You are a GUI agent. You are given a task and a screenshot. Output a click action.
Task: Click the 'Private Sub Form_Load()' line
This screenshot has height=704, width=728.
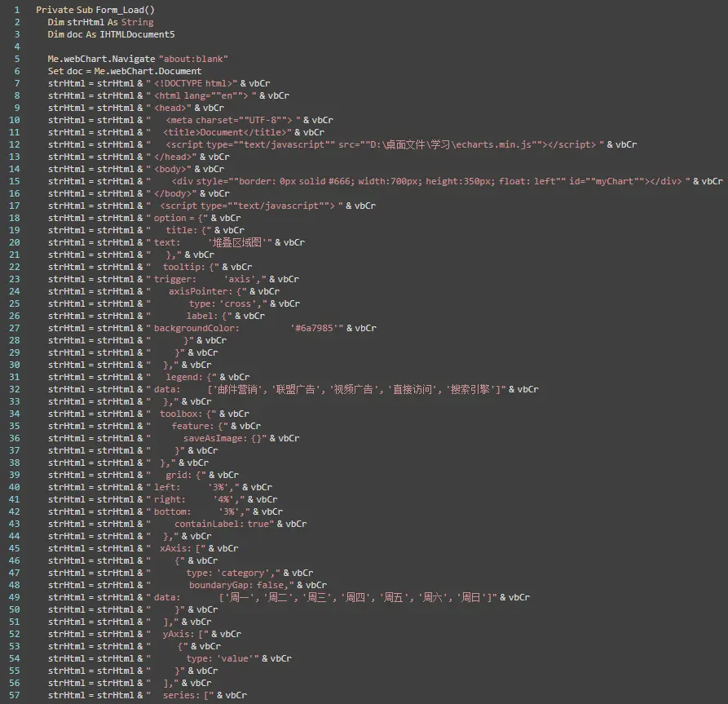pos(95,10)
